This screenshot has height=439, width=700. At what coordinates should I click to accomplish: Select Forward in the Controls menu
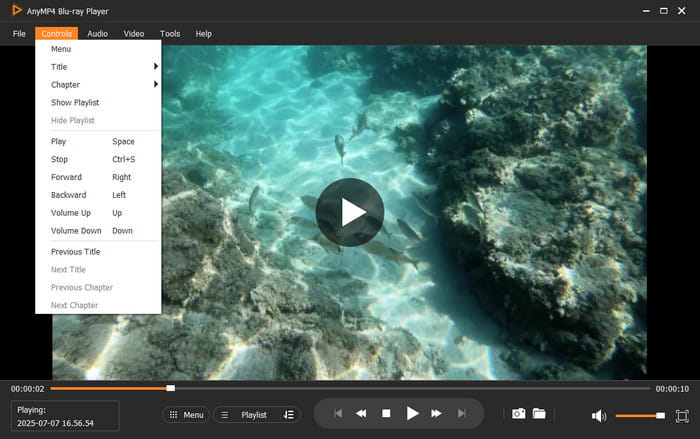click(98, 177)
